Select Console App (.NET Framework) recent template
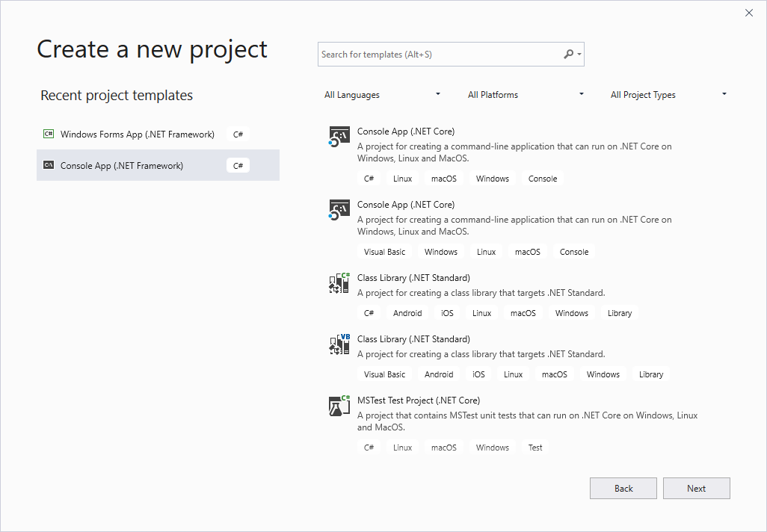The height and width of the screenshot is (532, 767). (158, 165)
